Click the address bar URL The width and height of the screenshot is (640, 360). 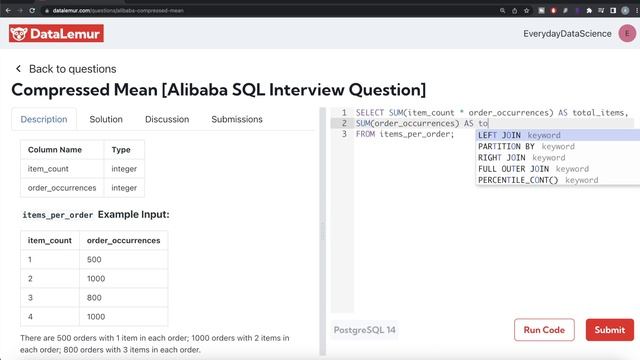(x=118, y=11)
